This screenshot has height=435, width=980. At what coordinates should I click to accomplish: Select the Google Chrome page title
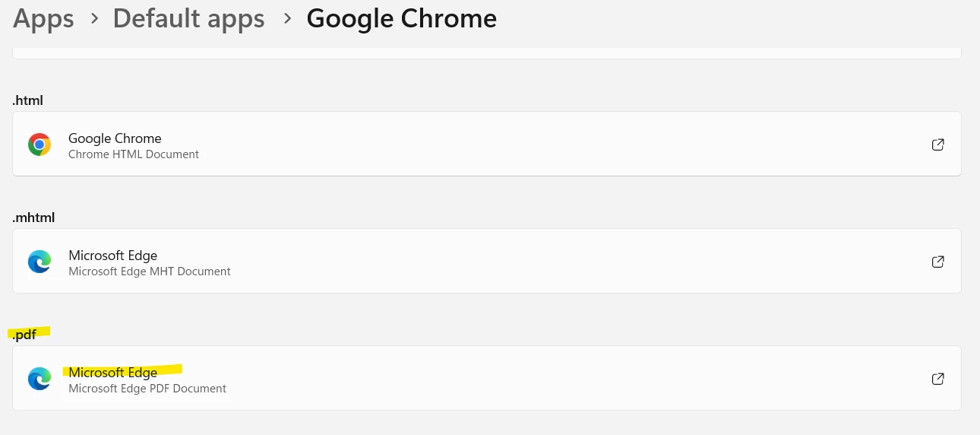pos(401,18)
